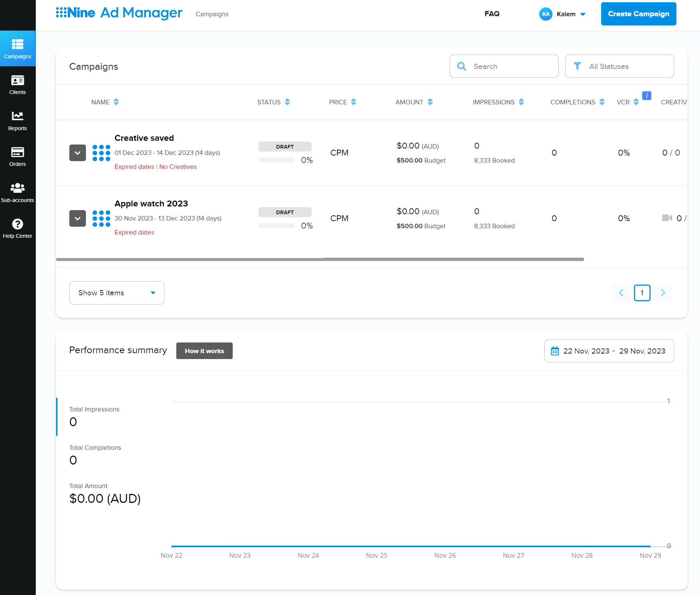The image size is (700, 595).
Task: Click the Create Campaign button
Action: coord(639,14)
